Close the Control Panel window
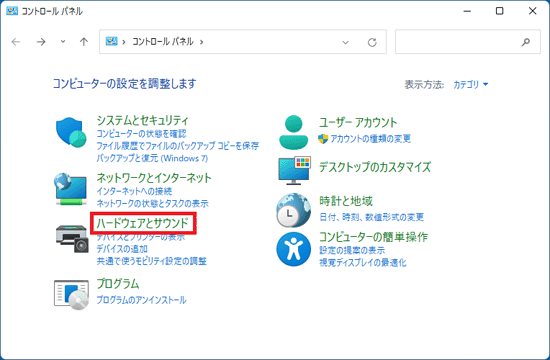 (x=532, y=11)
